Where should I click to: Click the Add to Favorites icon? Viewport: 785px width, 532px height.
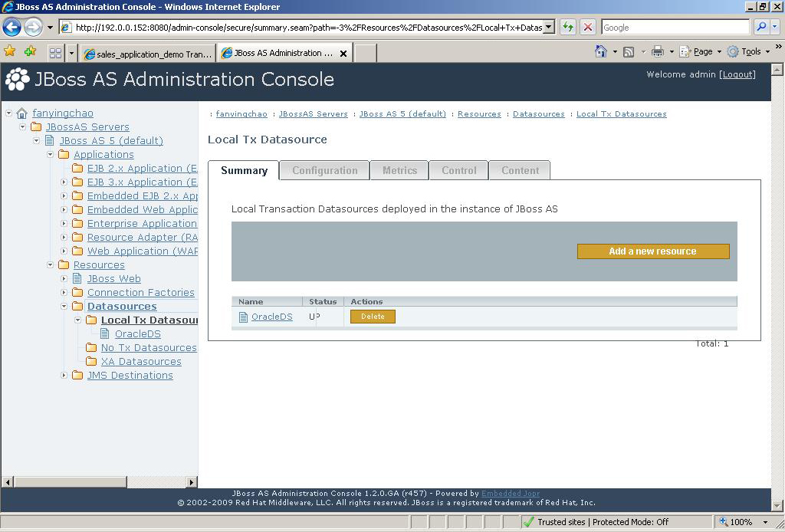tap(30, 51)
